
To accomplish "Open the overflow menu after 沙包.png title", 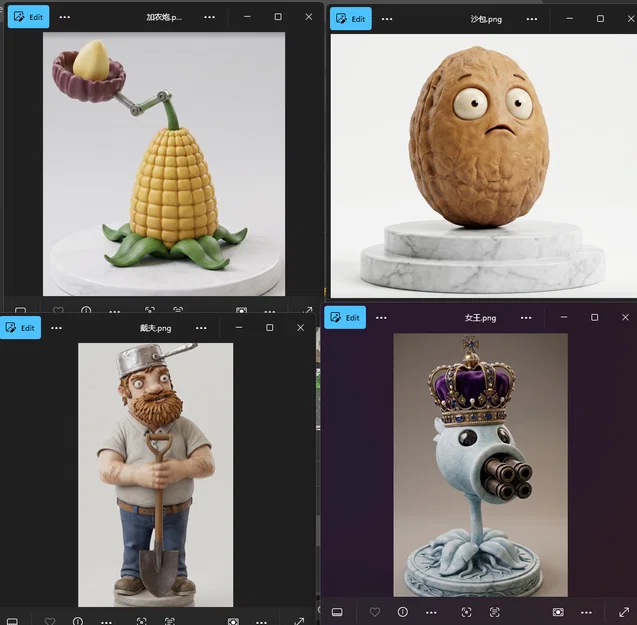I will [531, 19].
